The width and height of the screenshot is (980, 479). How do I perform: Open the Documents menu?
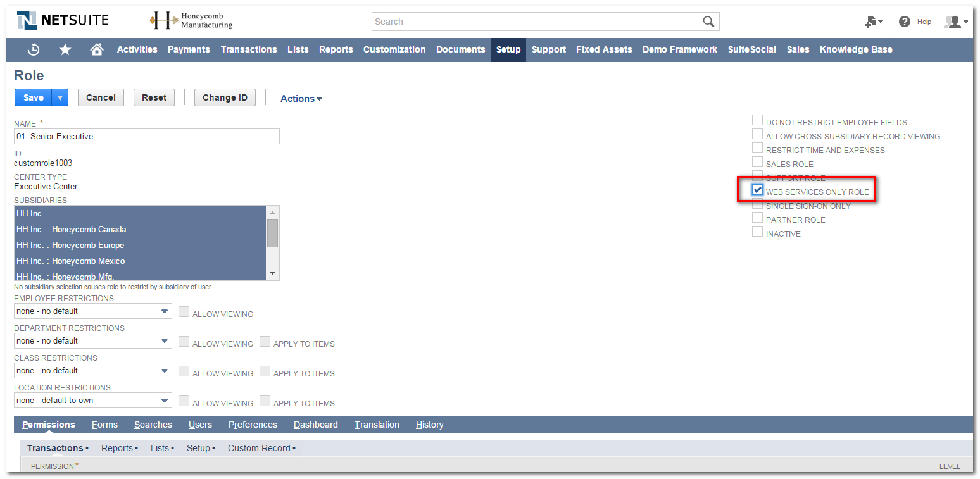coord(461,49)
